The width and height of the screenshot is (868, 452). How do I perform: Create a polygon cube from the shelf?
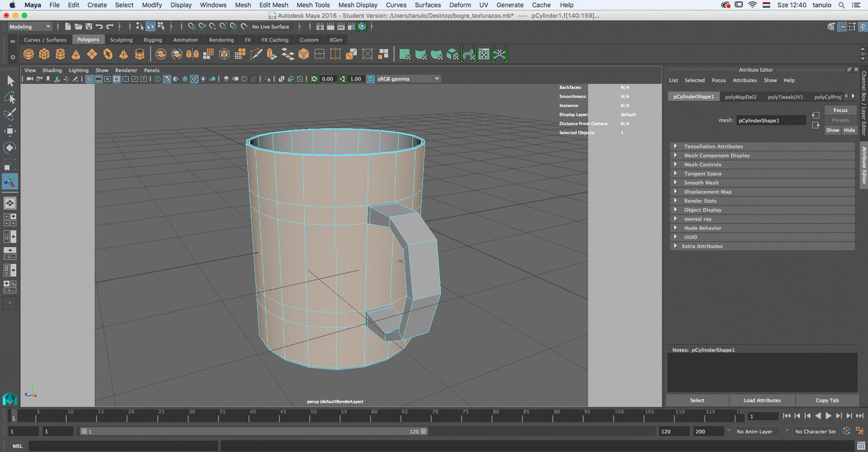(x=44, y=54)
